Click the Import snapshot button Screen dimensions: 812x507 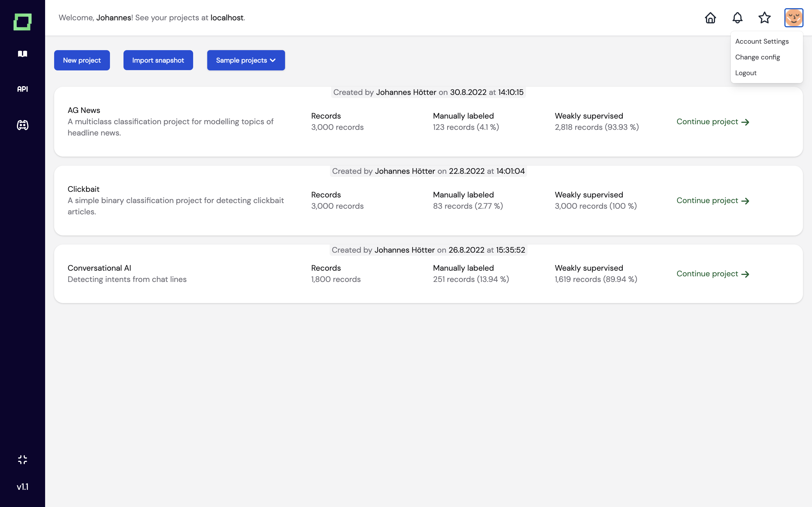[x=158, y=60]
